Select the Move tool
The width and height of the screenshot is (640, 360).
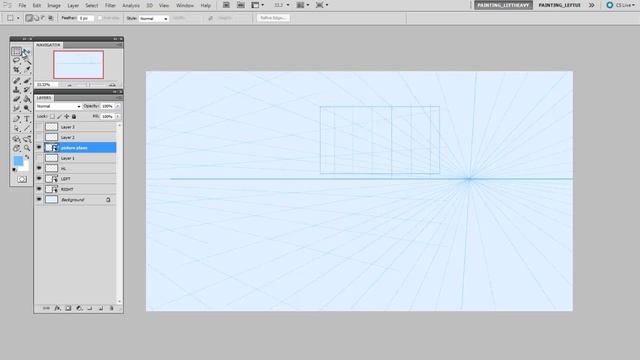tap(26, 51)
